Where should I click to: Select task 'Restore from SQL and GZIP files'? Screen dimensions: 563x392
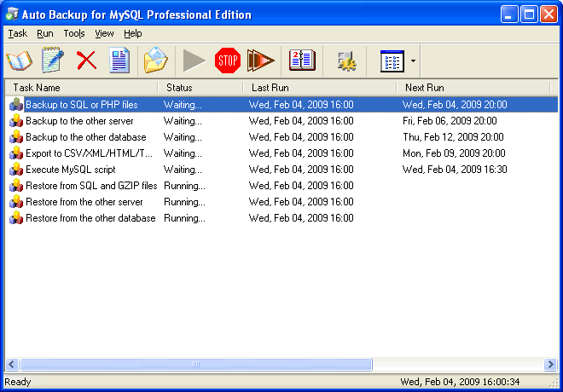pyautogui.click(x=91, y=186)
